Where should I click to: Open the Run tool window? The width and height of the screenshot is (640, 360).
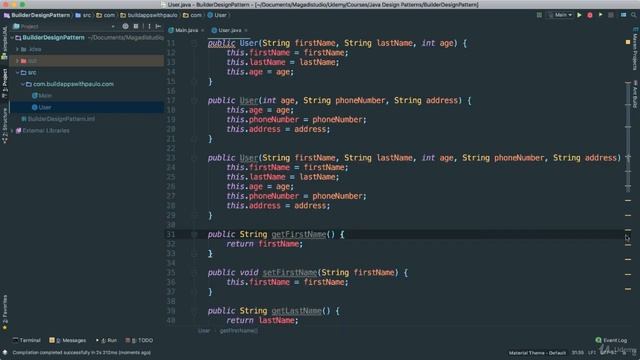[106, 340]
